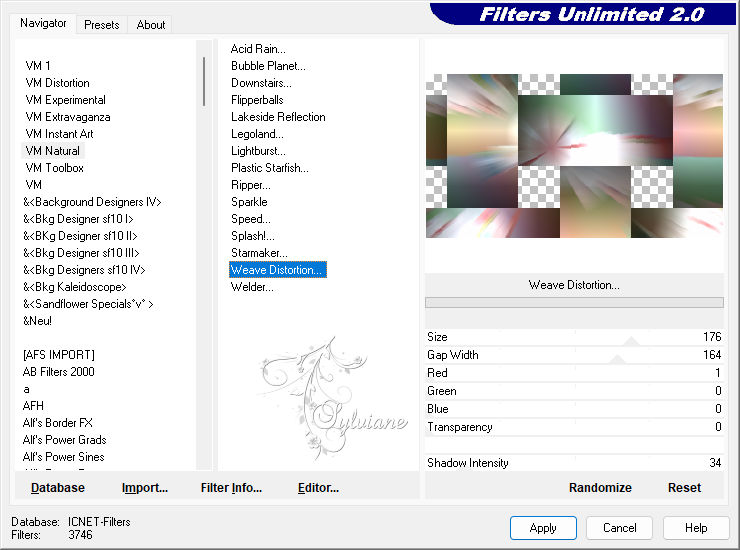Choose the Starmaker... filter
The image size is (740, 550).
[x=259, y=253]
